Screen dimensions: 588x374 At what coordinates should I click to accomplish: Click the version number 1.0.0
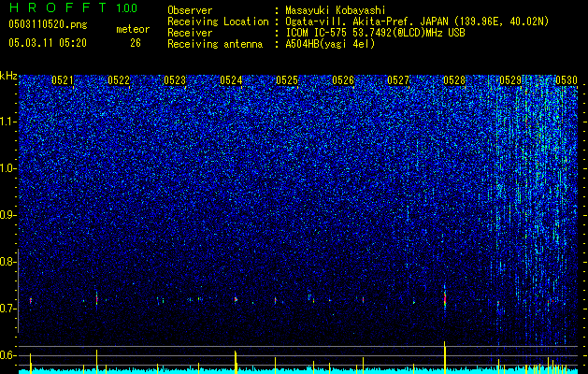click(x=127, y=8)
